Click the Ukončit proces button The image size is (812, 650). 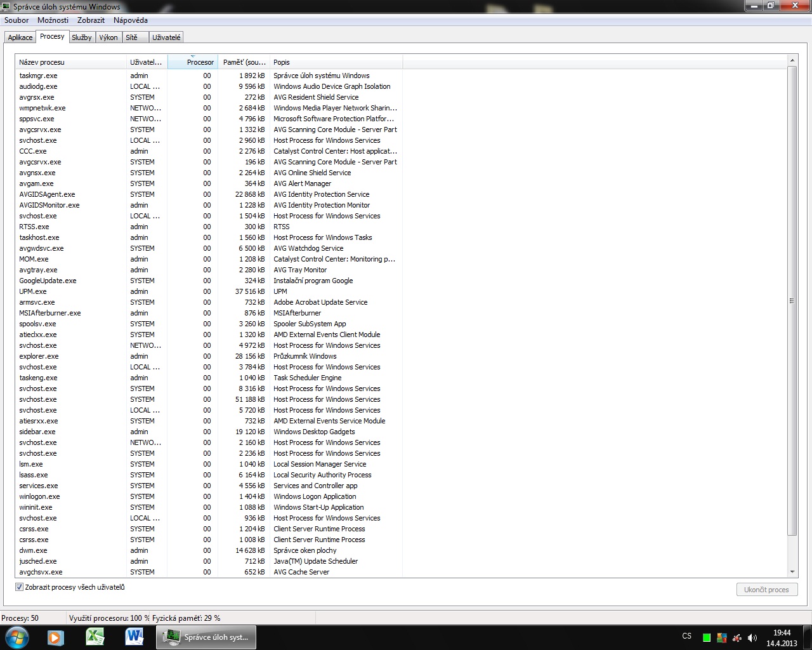tap(766, 590)
